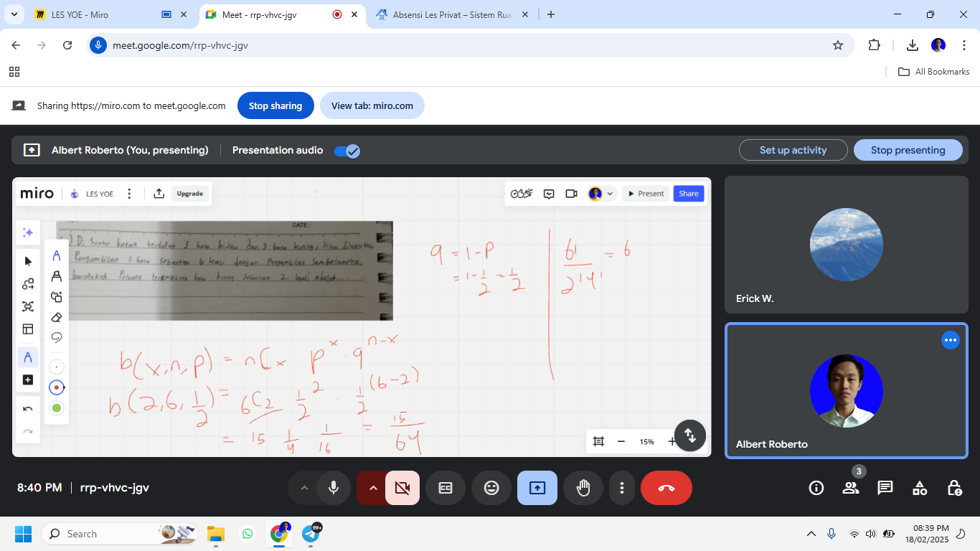This screenshot has height=551, width=980.
Task: Select the green pen color swatch
Action: [x=57, y=408]
